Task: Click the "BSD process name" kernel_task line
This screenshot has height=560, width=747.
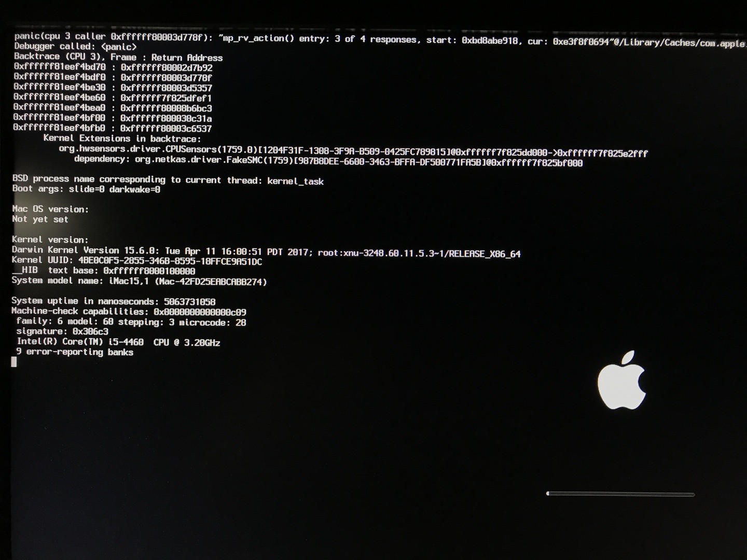Action: click(x=168, y=180)
